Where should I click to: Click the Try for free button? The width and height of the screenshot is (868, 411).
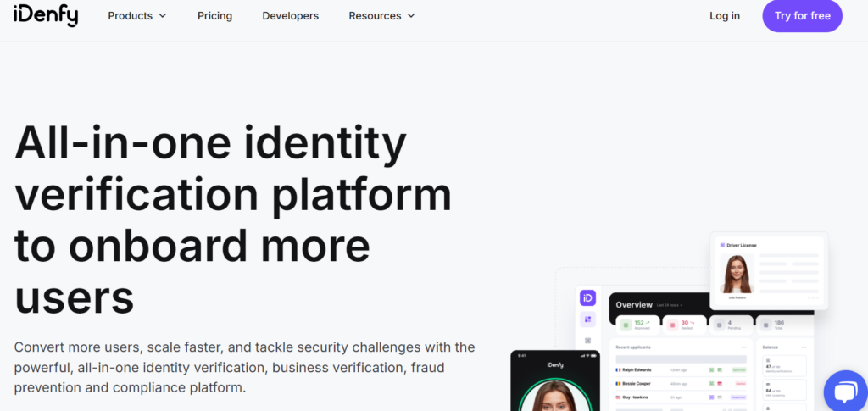[x=802, y=15]
